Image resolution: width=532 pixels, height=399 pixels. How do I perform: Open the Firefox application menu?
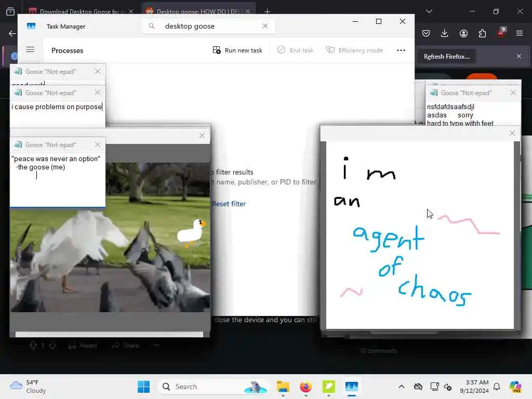click(x=520, y=33)
